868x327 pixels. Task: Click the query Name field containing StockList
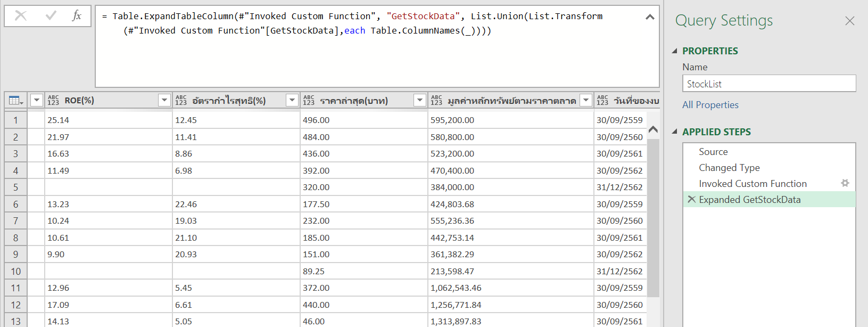[769, 84]
